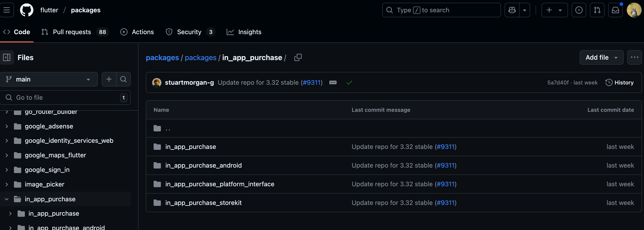Open stuartmorgan-g author link
The width and height of the screenshot is (644, 230).
[x=189, y=83]
